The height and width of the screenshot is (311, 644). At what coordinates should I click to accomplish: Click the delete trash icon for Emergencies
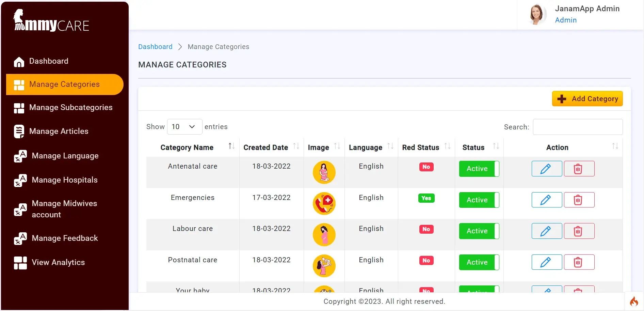(x=579, y=200)
